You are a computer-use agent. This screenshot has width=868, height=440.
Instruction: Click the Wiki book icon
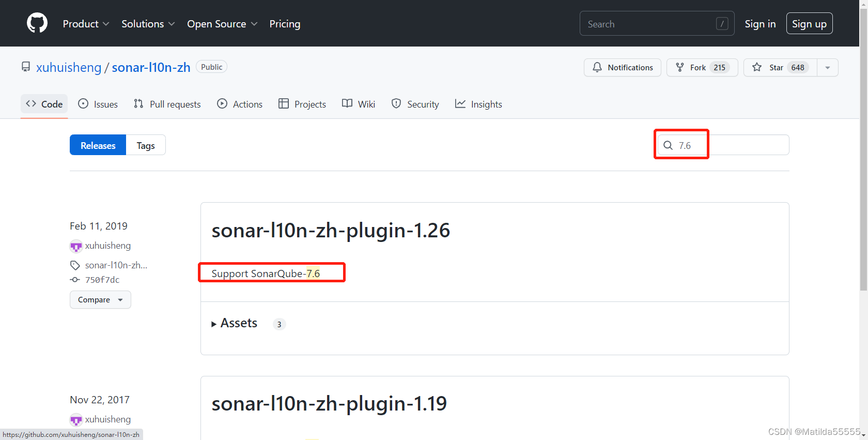[347, 103]
